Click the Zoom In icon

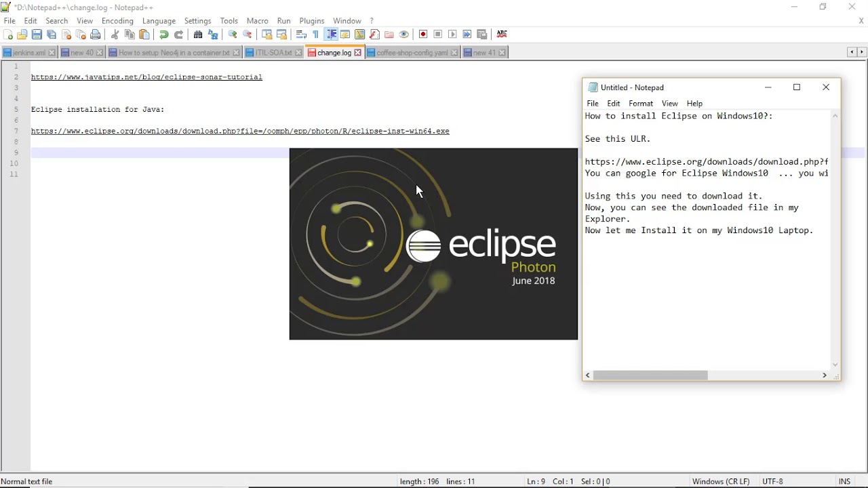(233, 35)
